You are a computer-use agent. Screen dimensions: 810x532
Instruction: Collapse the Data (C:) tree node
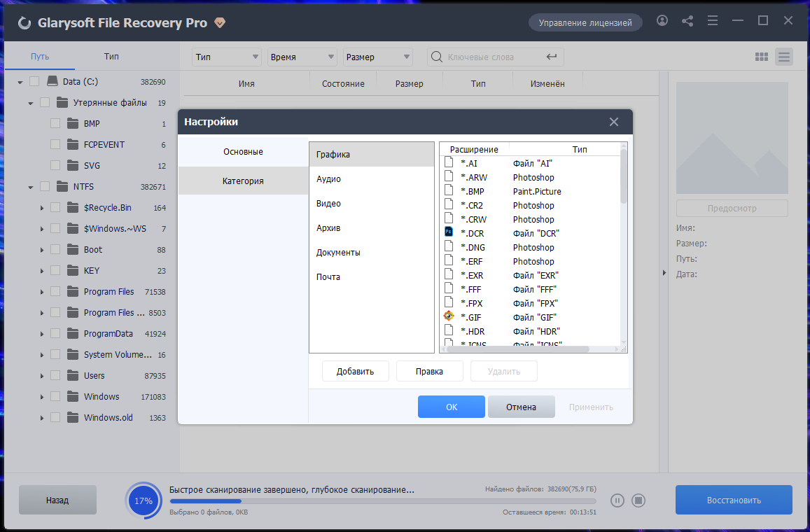click(x=20, y=82)
